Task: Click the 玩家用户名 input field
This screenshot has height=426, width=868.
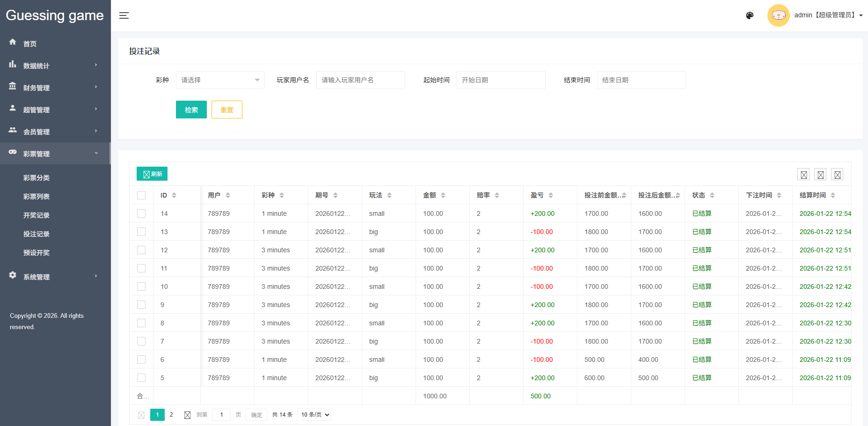Action: pos(360,80)
